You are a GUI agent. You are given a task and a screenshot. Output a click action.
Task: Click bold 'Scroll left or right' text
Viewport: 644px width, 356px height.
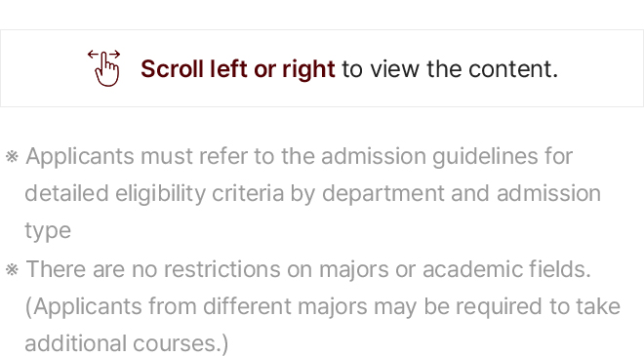tap(238, 68)
